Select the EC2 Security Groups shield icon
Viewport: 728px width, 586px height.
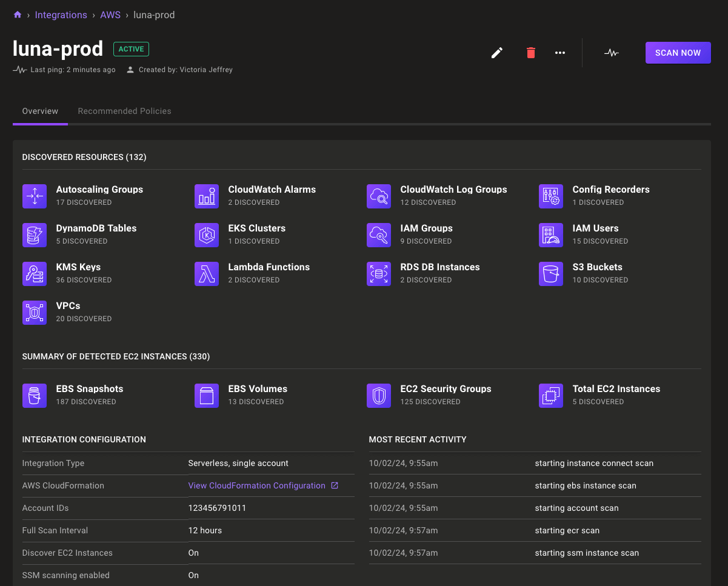(379, 395)
